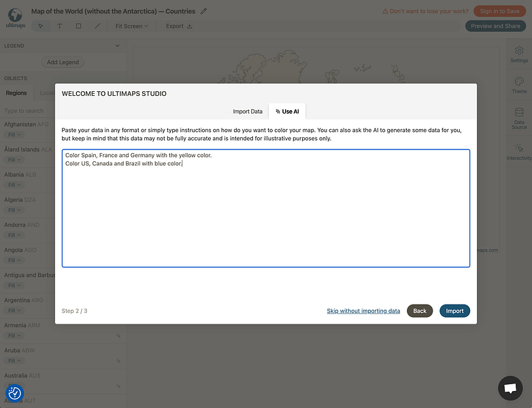The width and height of the screenshot is (532, 408).
Task: Open Fill dropdown for Algeria
Action: [x=14, y=210]
